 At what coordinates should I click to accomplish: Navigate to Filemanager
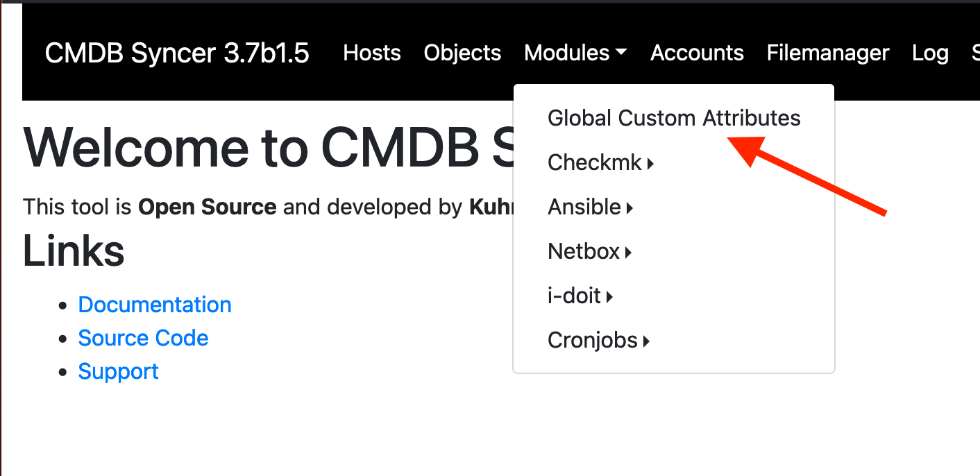[x=828, y=53]
